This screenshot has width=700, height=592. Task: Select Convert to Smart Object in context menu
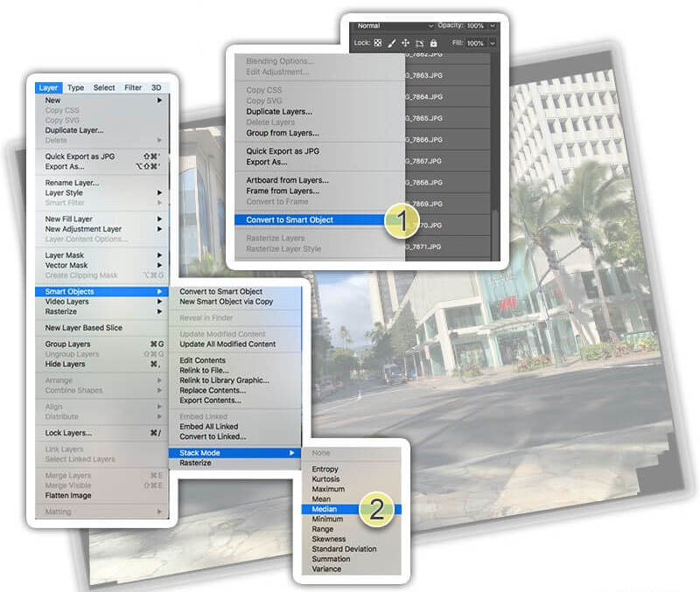tap(290, 219)
